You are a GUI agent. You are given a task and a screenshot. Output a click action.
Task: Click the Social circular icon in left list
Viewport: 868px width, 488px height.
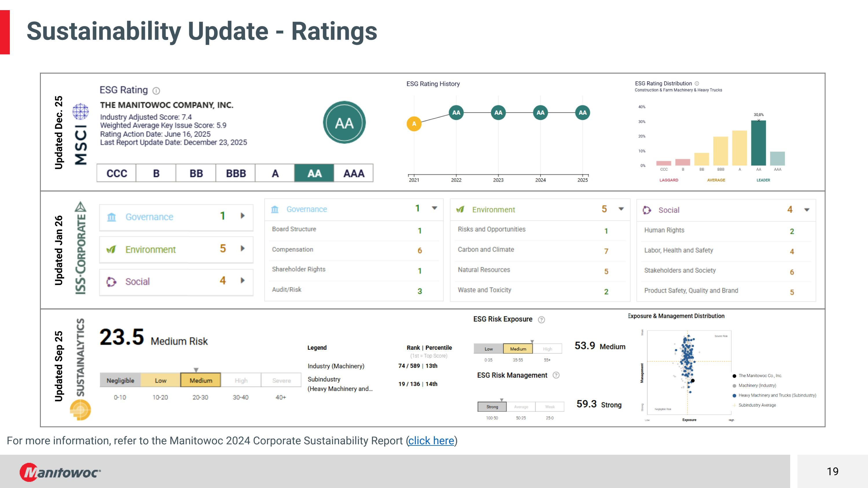(111, 281)
